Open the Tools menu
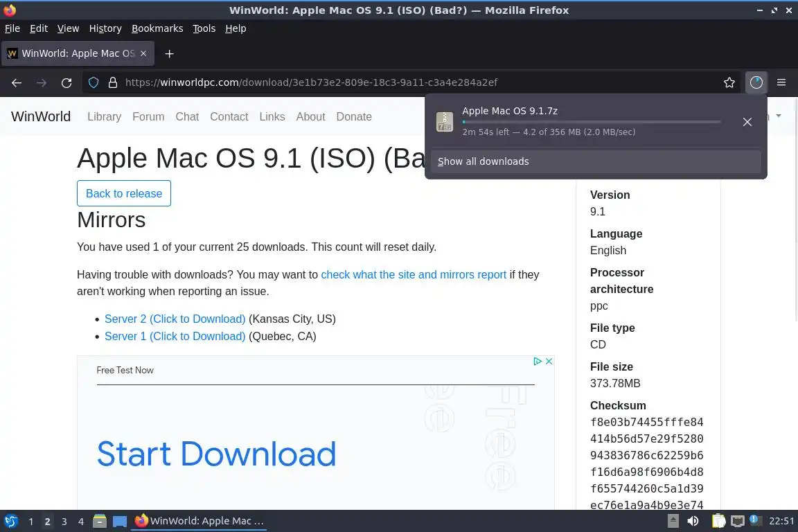This screenshot has height=532, width=798. pos(204,28)
